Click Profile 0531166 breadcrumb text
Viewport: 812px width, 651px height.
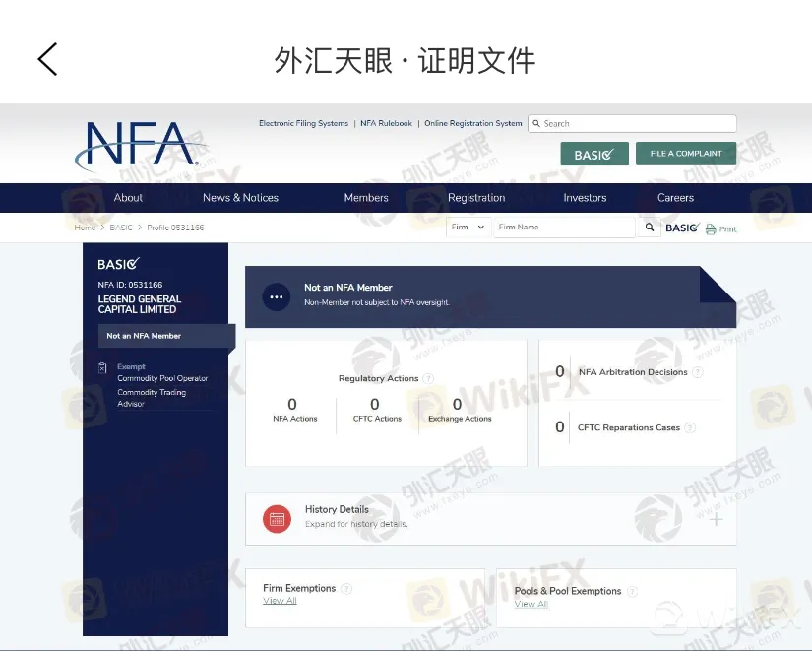point(175,228)
